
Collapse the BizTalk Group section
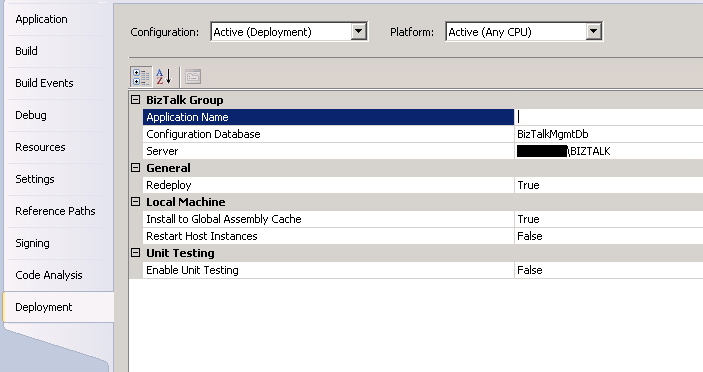tap(135, 99)
